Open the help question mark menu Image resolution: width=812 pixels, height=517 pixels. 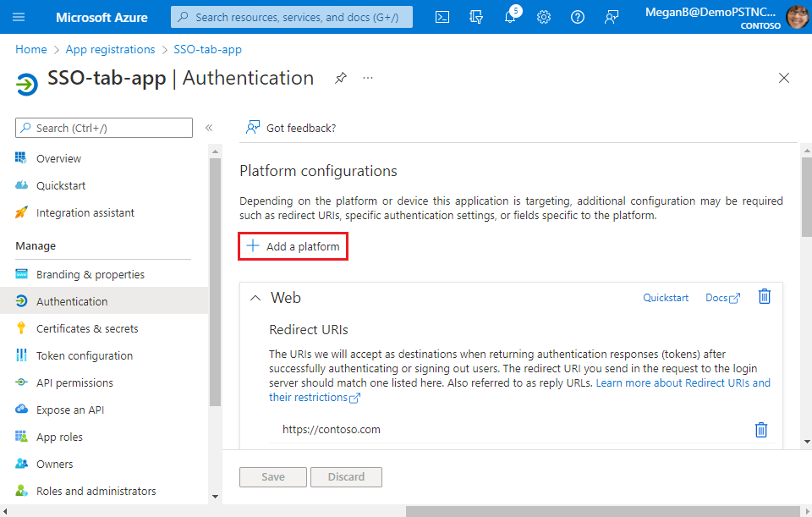click(x=577, y=16)
